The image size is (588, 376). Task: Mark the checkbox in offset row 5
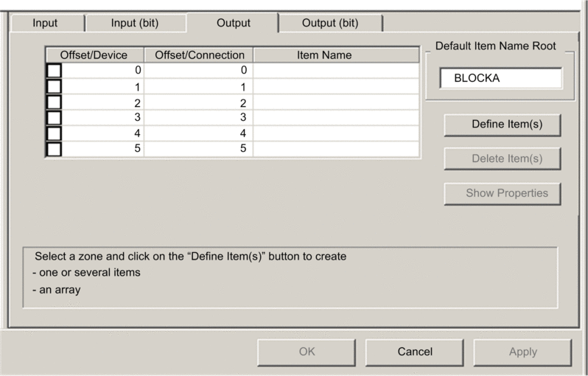[x=55, y=149]
